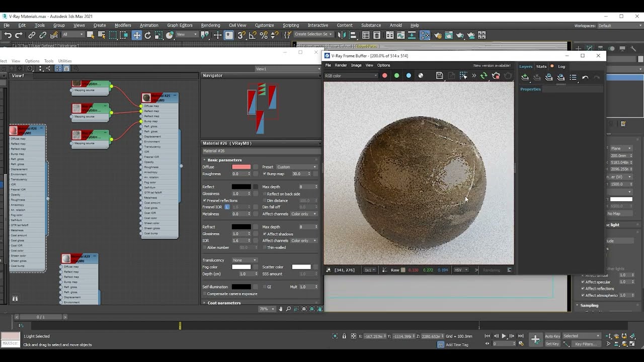
Task: Open the Translucency None dropdown
Action: 245,260
